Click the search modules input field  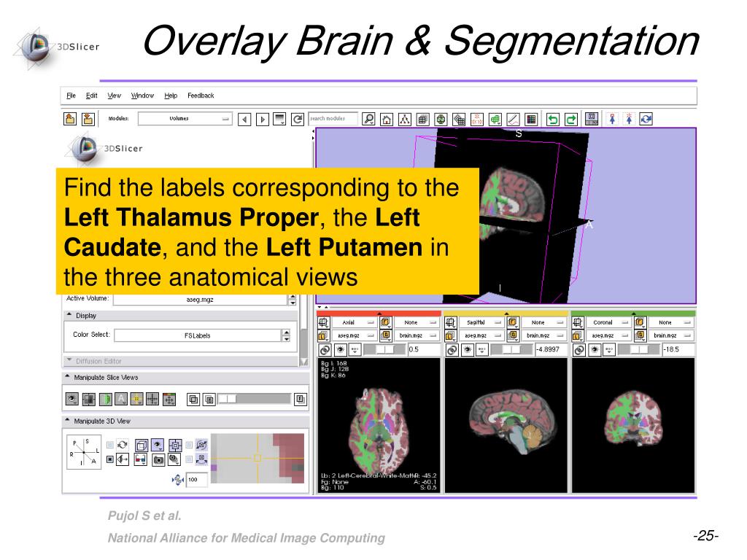coord(333,119)
